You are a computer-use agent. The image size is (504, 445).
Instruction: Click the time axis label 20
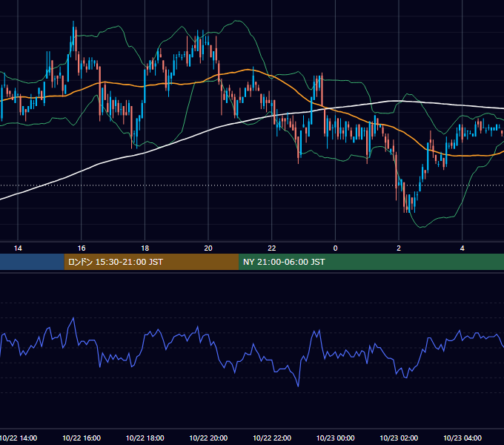[208, 248]
